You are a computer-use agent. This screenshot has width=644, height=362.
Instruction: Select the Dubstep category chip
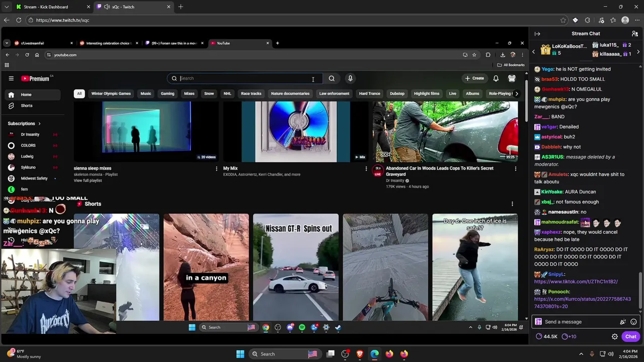tap(397, 94)
